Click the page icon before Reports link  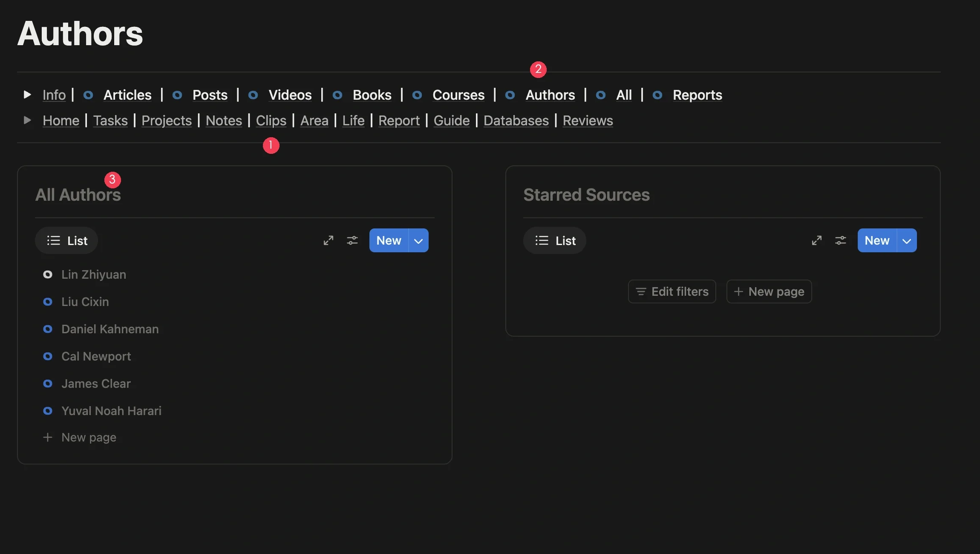tap(657, 95)
